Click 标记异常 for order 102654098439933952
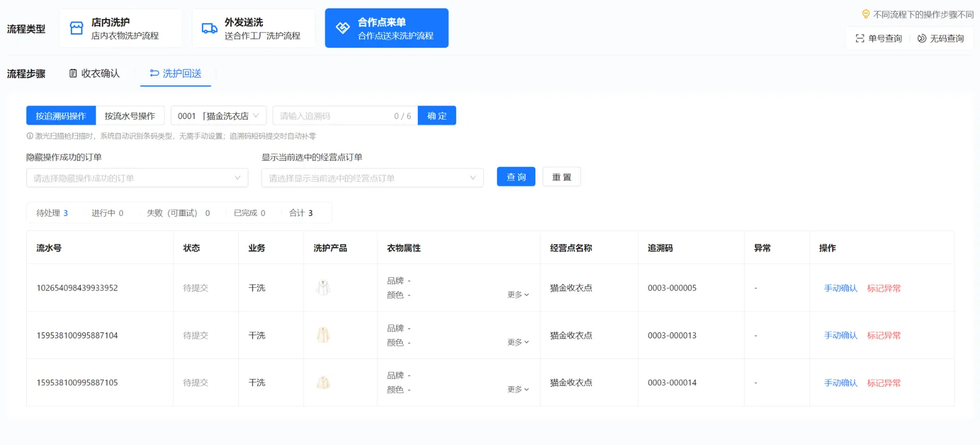 [884, 288]
